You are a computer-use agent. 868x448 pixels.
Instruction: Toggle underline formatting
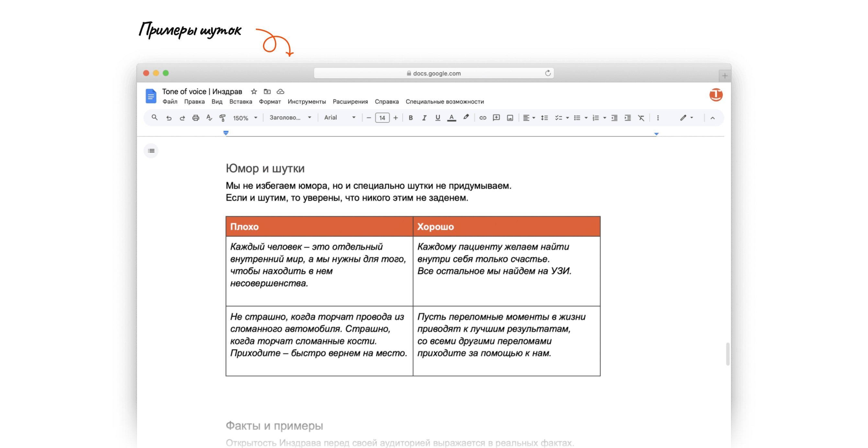coord(437,118)
